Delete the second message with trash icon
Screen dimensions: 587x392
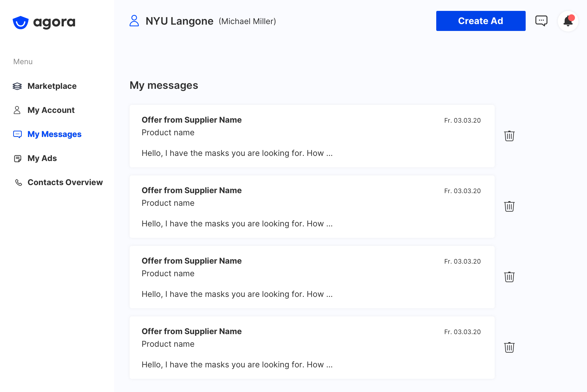tap(509, 206)
